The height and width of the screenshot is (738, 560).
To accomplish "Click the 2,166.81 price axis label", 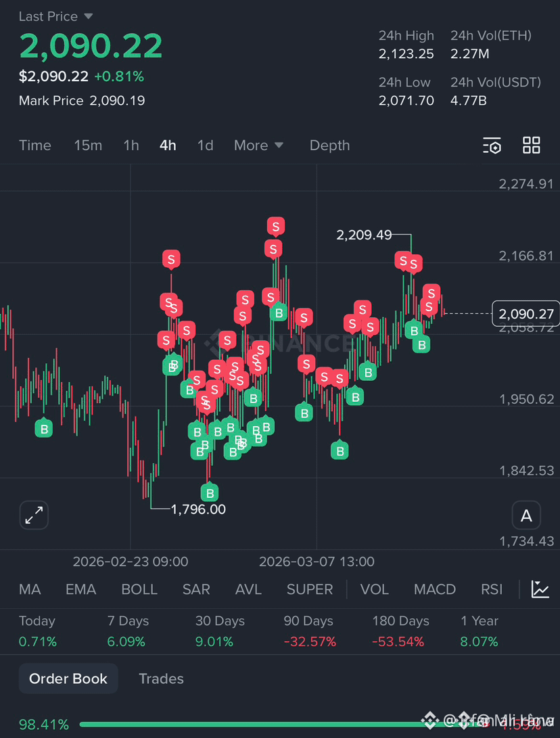I will click(526, 256).
